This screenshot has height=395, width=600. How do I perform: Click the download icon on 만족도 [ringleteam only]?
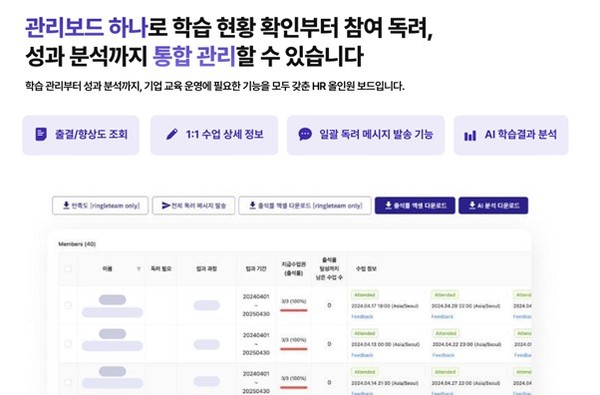pos(66,206)
